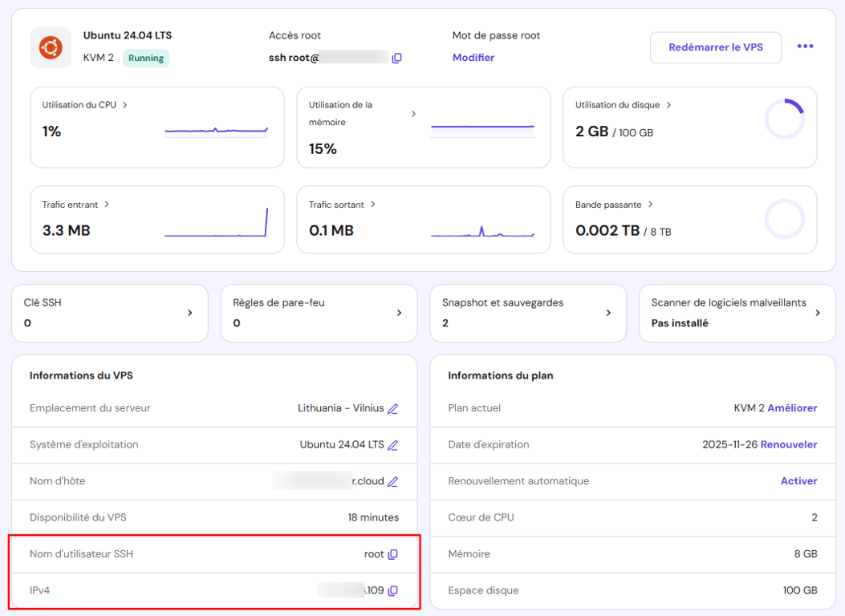Viewport: 845px width, 616px height.
Task: Copy the SSH root access address
Action: pos(396,57)
